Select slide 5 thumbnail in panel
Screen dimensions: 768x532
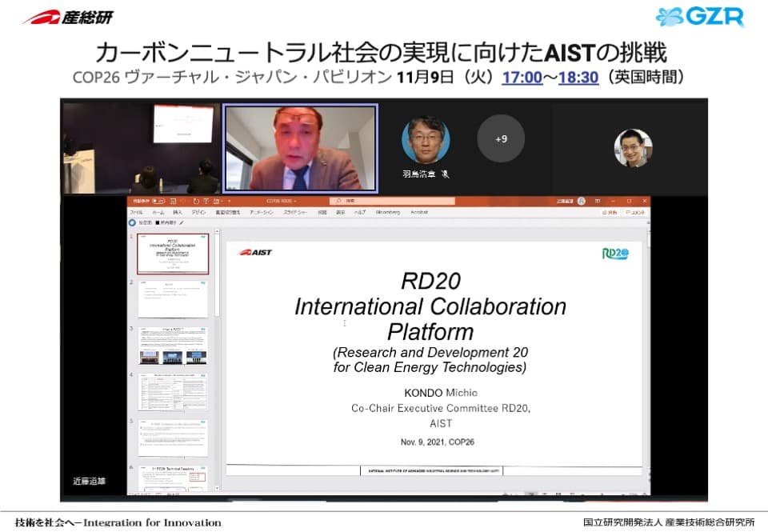tap(173, 438)
